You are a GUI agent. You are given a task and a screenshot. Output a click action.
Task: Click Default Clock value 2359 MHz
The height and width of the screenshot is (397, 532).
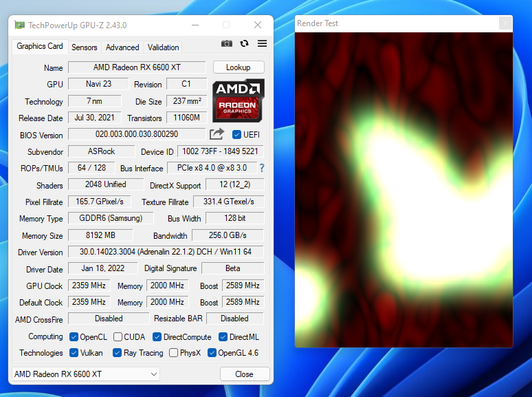click(89, 302)
